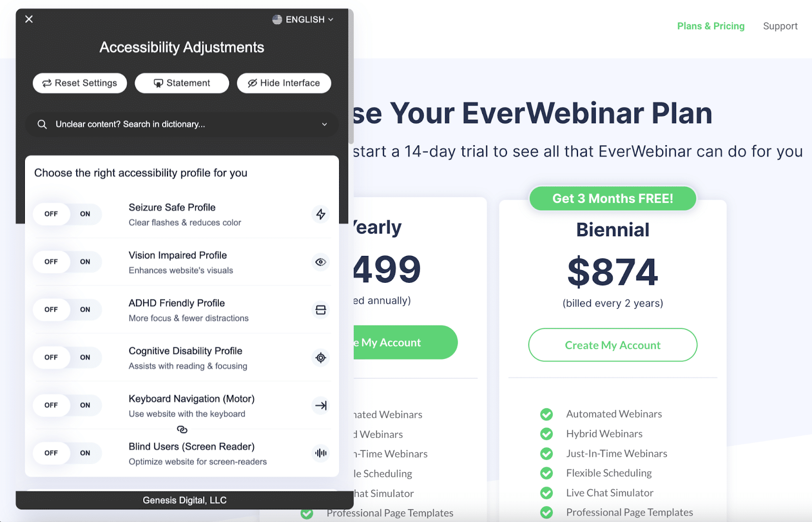Set Seizure Safe Profile to OFF

(x=51, y=214)
